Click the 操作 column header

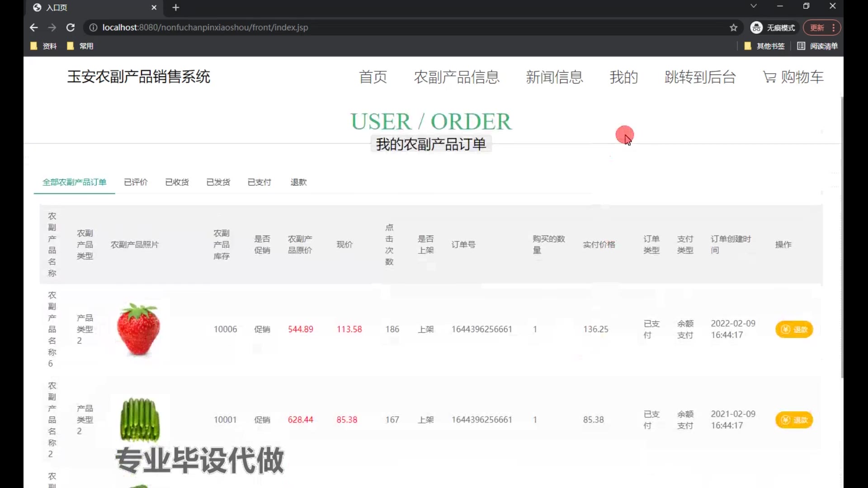click(783, 244)
